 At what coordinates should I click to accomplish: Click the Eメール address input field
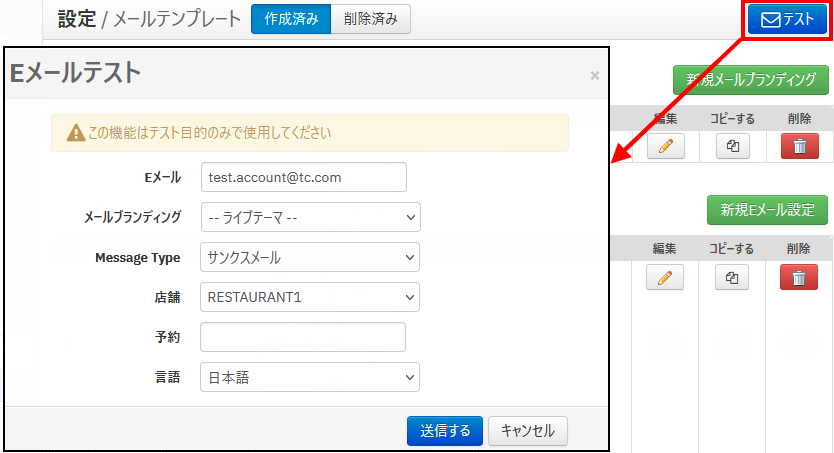(x=303, y=177)
